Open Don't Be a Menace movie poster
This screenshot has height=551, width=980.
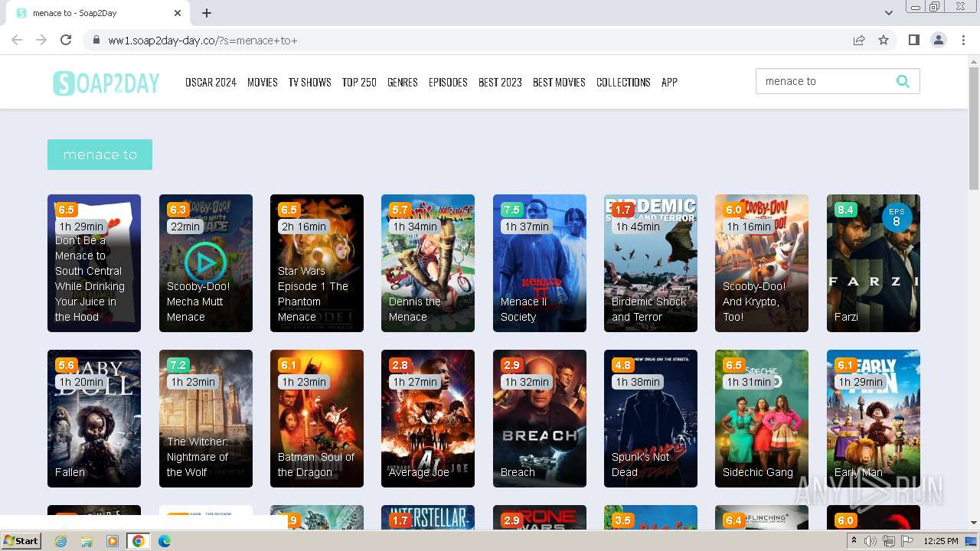pos(94,262)
